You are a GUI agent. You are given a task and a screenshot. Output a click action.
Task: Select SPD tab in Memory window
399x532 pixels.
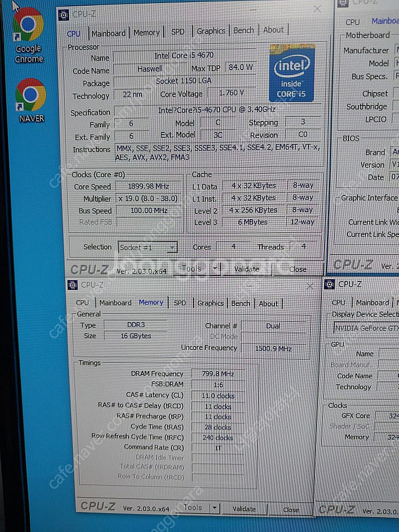[x=180, y=303]
